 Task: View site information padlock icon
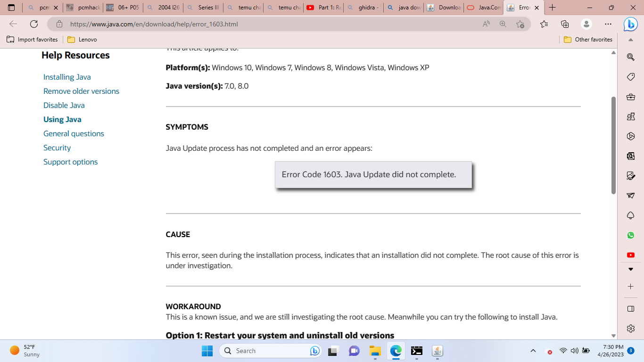coord(59,24)
